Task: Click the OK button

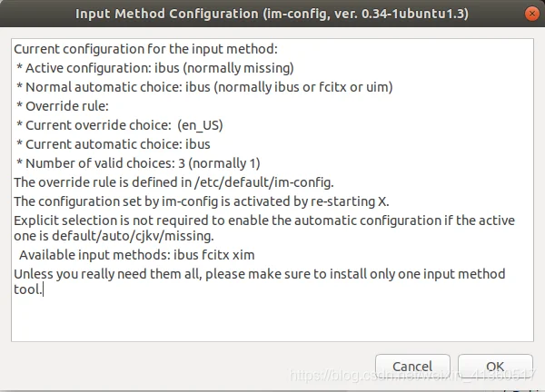Action: click(x=495, y=367)
